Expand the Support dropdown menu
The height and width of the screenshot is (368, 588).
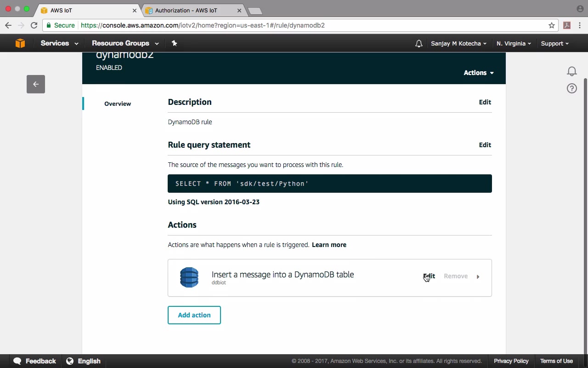click(x=554, y=44)
